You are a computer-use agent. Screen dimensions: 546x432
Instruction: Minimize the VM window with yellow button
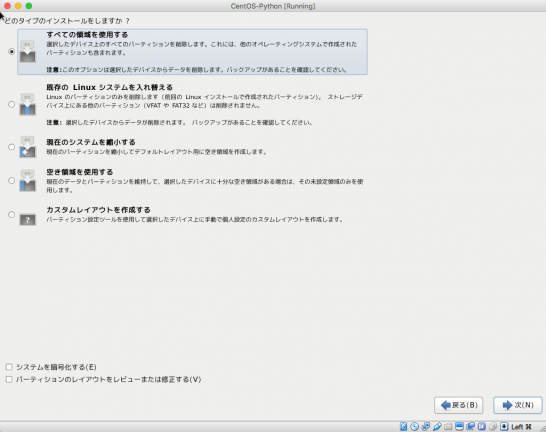point(18,6)
